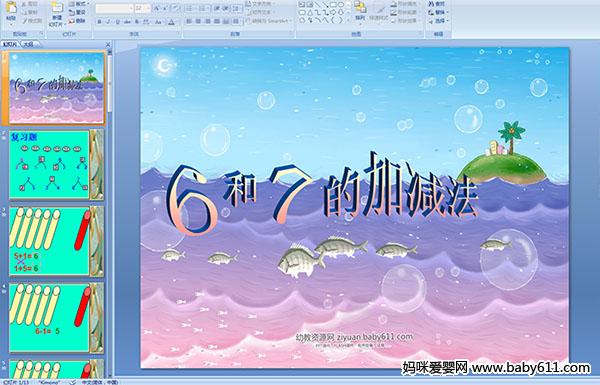This screenshot has height=385, width=600.
Task: Select slide 1 title thumbnail
Action: click(x=57, y=88)
